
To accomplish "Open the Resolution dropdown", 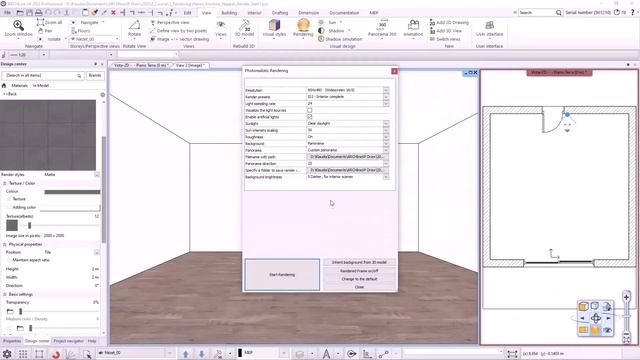I will click(386, 90).
